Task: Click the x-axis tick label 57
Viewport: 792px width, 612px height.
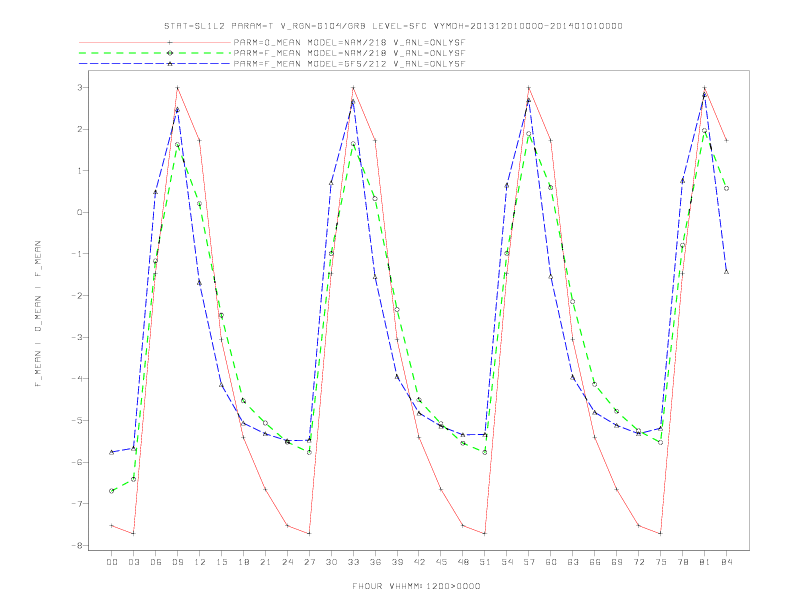Action: click(x=529, y=562)
